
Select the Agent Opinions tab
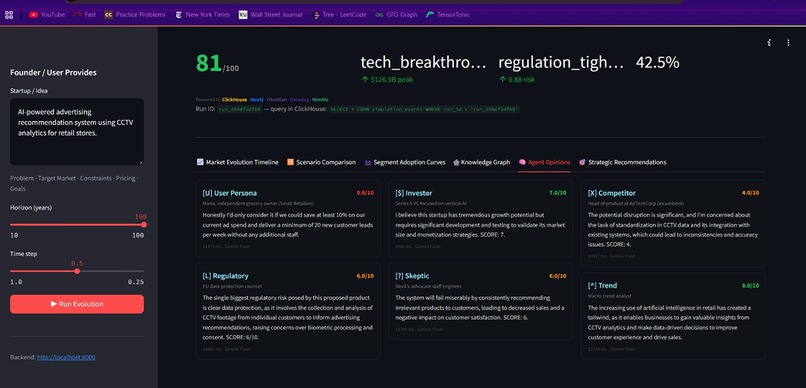tap(544, 162)
